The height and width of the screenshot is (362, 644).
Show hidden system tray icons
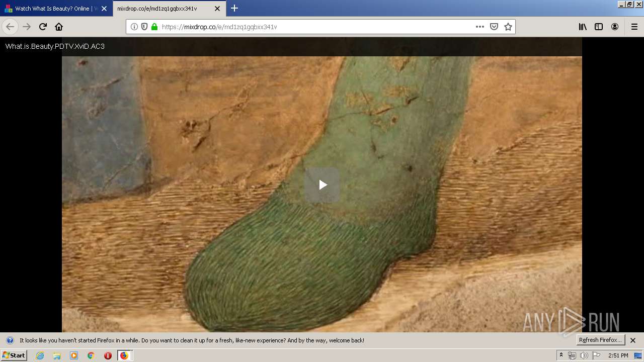(561, 355)
